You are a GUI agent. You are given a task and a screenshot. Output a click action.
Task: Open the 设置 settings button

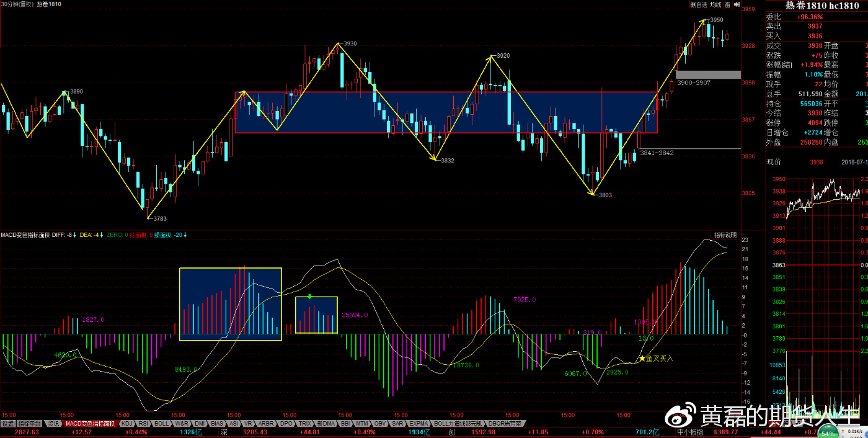[7, 424]
